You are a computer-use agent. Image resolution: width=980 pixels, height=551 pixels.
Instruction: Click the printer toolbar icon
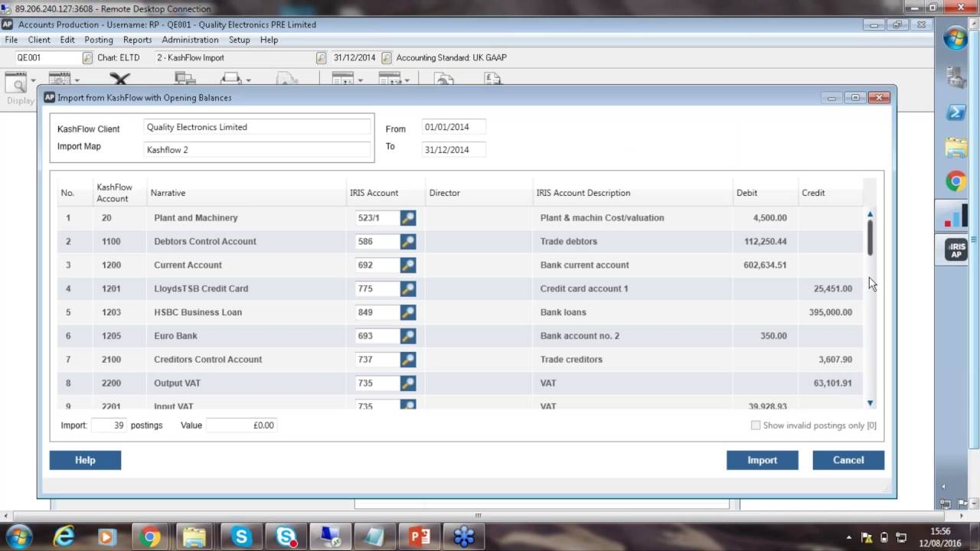(x=231, y=79)
